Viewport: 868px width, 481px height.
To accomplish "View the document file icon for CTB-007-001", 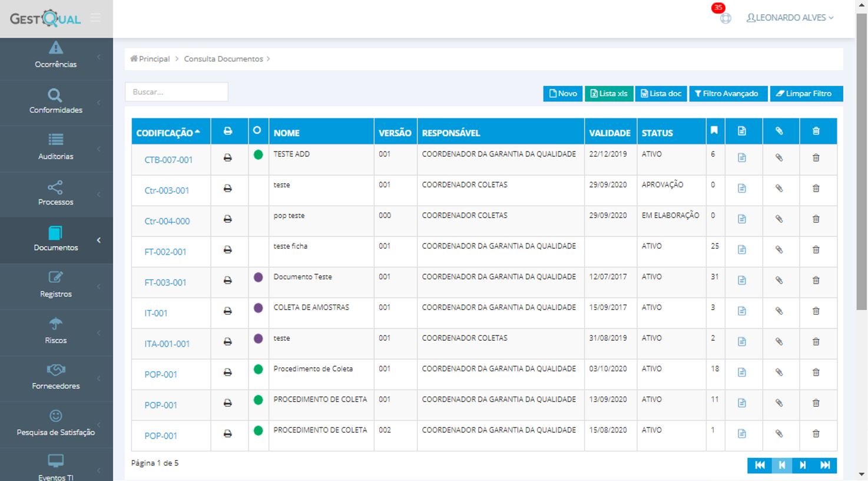I will (742, 158).
